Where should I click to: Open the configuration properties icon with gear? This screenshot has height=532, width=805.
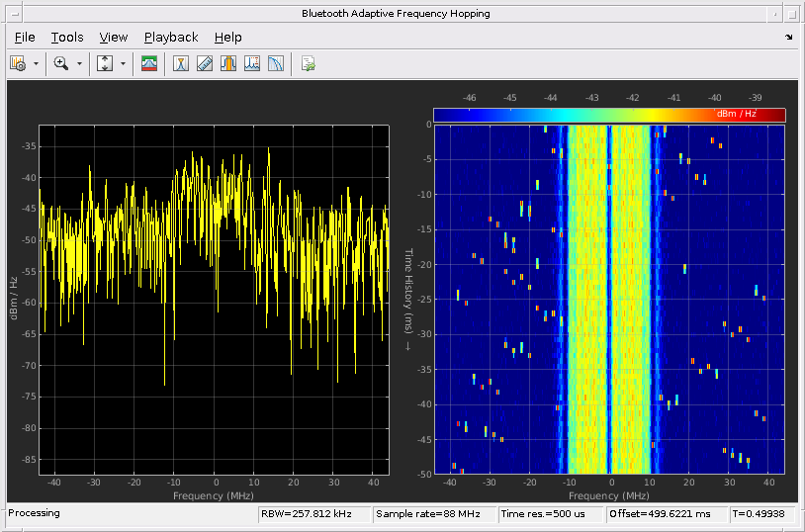click(x=18, y=63)
